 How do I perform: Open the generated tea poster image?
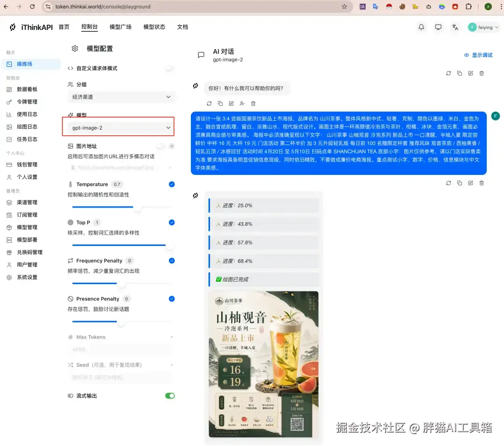[264, 364]
